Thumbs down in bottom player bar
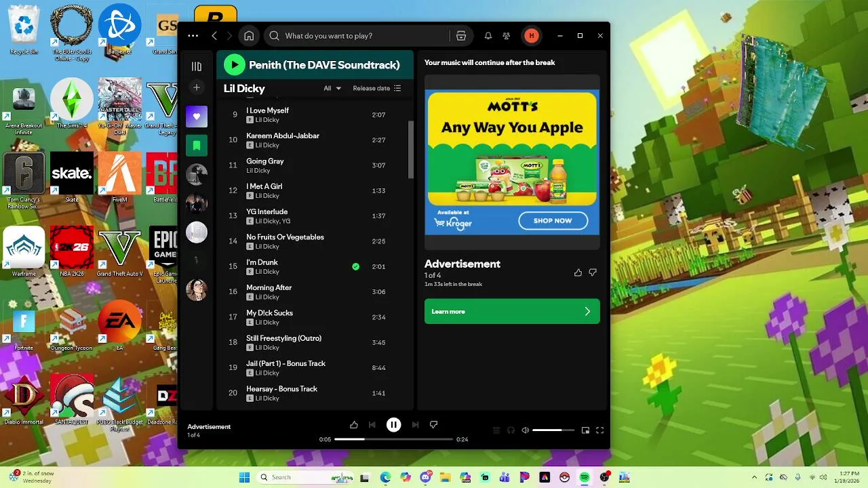Screen dimensions: 868x488 point(433,425)
